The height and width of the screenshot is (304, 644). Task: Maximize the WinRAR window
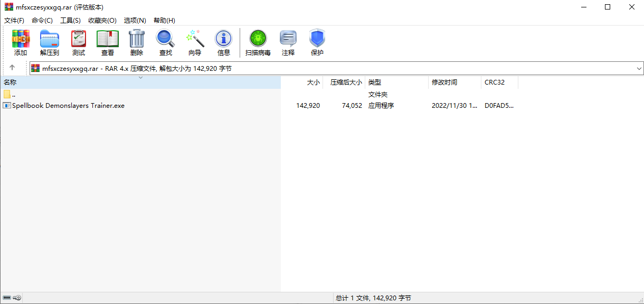pyautogui.click(x=608, y=7)
